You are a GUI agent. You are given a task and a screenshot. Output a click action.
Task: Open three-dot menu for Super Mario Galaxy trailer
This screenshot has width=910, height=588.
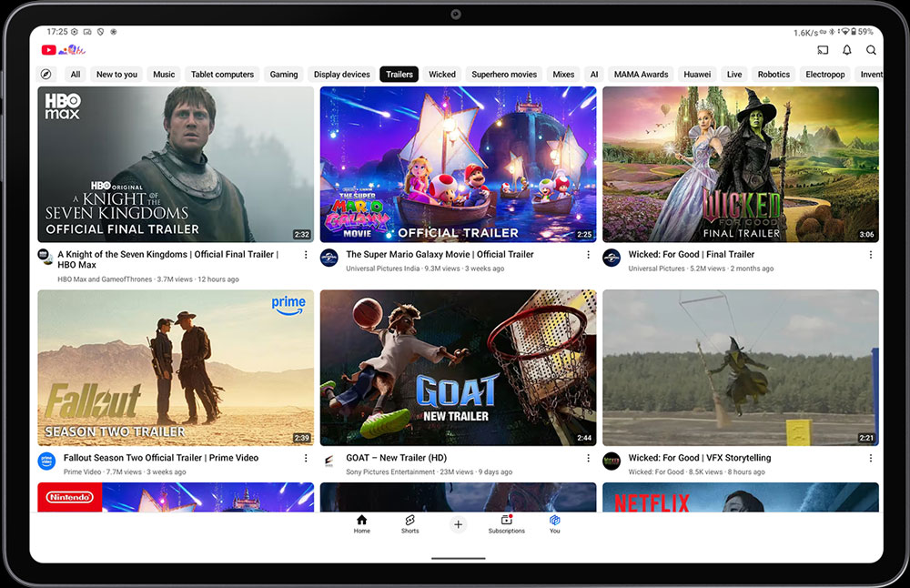[588, 255]
